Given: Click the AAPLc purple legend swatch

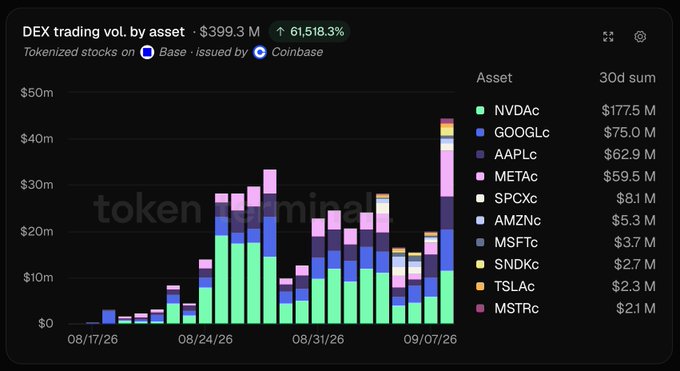Looking at the screenshot, I should tap(480, 154).
